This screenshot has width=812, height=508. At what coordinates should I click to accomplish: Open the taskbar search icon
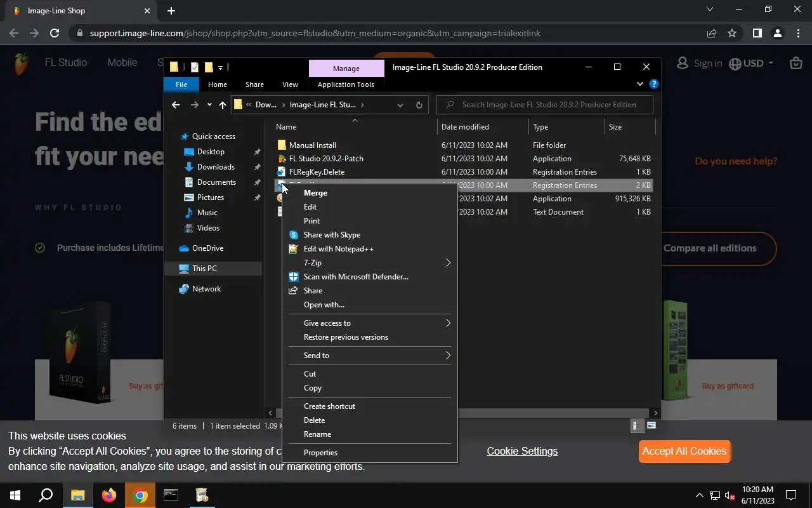pos(46,495)
